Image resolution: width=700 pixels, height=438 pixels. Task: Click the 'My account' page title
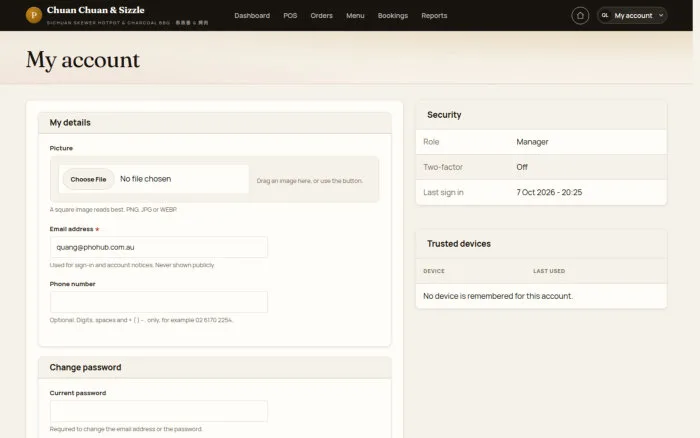83,60
